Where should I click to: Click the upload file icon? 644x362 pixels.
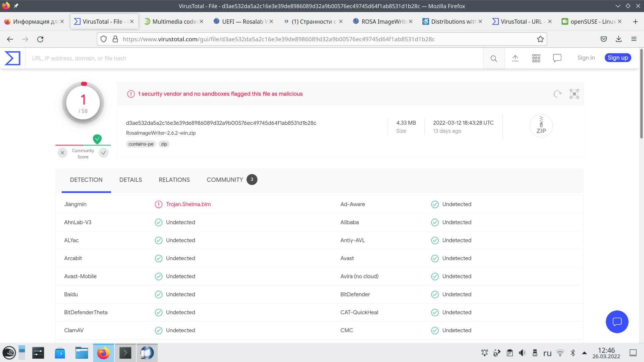(515, 58)
